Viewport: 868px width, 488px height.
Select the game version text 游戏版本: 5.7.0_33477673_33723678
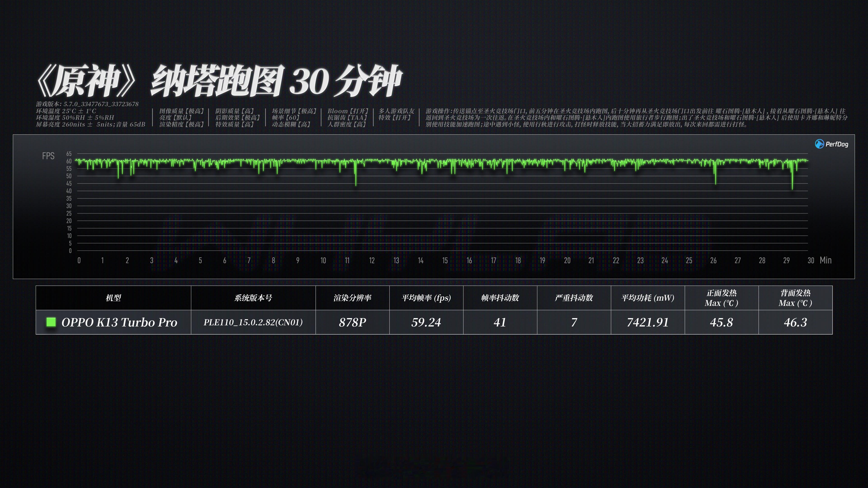(x=87, y=104)
